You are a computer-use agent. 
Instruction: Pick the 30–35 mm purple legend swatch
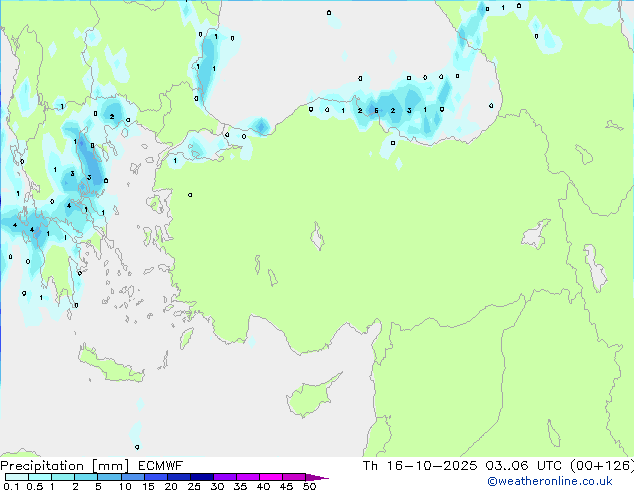(x=225, y=477)
